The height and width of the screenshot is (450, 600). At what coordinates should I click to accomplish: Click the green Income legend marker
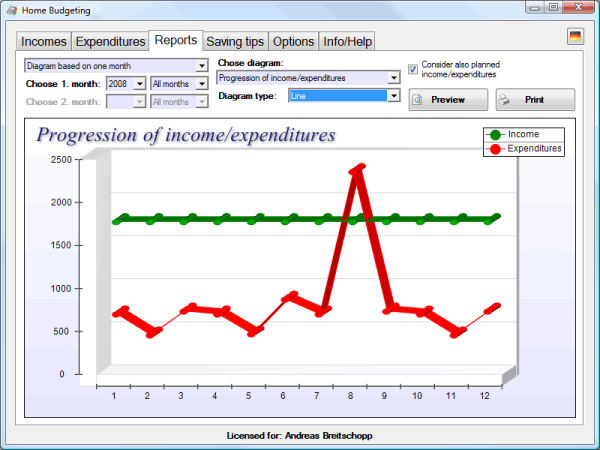(x=495, y=135)
